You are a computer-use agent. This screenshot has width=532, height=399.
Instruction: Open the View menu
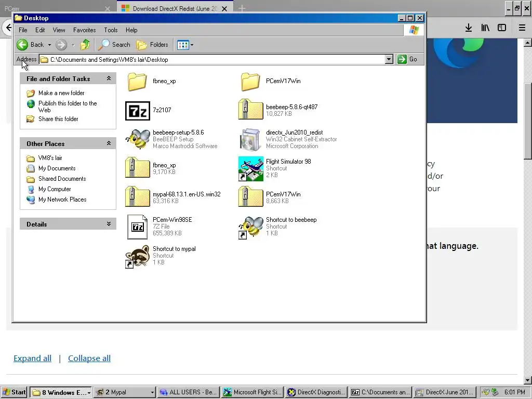tap(59, 30)
